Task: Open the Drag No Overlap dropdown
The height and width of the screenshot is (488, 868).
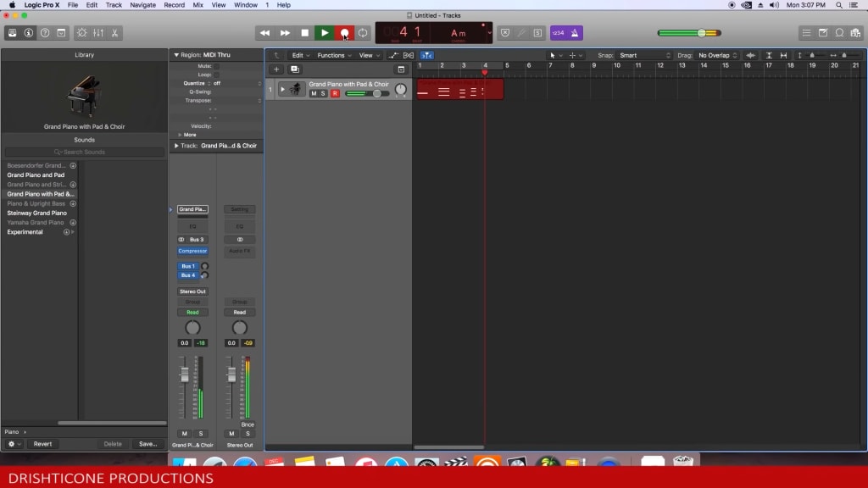Action: (717, 55)
